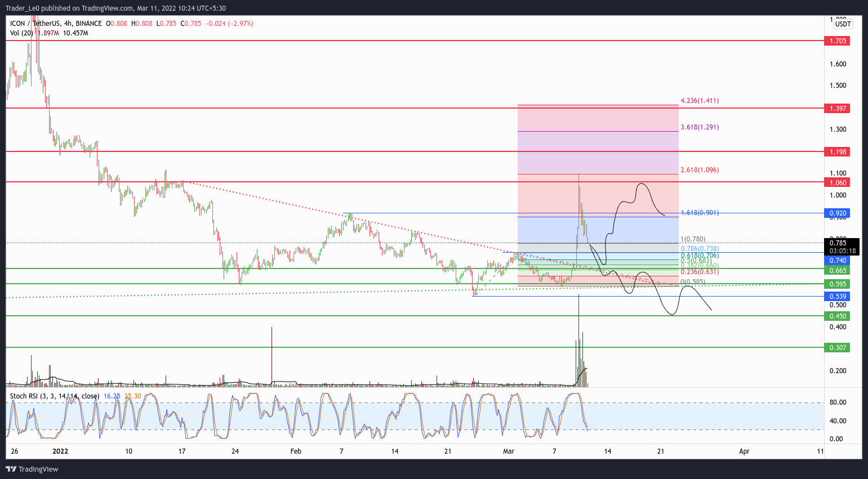The height and width of the screenshot is (479, 868).
Task: Click the Feb label on time axis
Action: [296, 451]
